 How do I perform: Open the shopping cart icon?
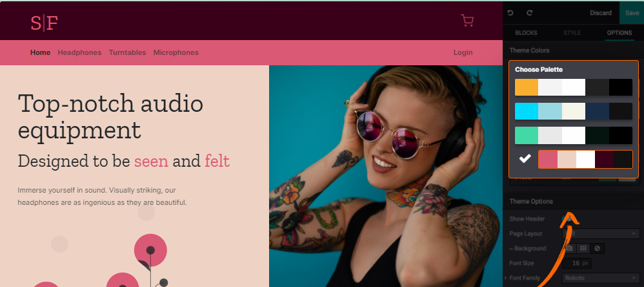point(467,21)
